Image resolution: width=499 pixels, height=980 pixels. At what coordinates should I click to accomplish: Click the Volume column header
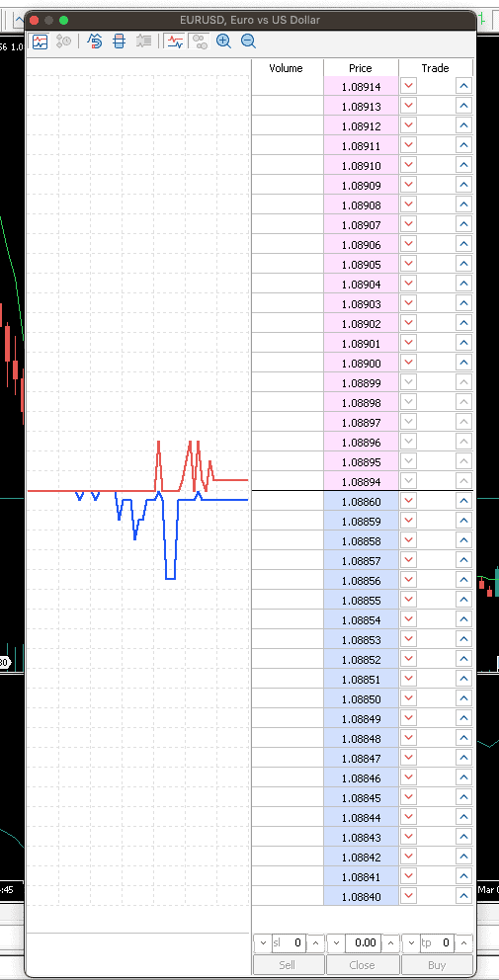[x=287, y=68]
